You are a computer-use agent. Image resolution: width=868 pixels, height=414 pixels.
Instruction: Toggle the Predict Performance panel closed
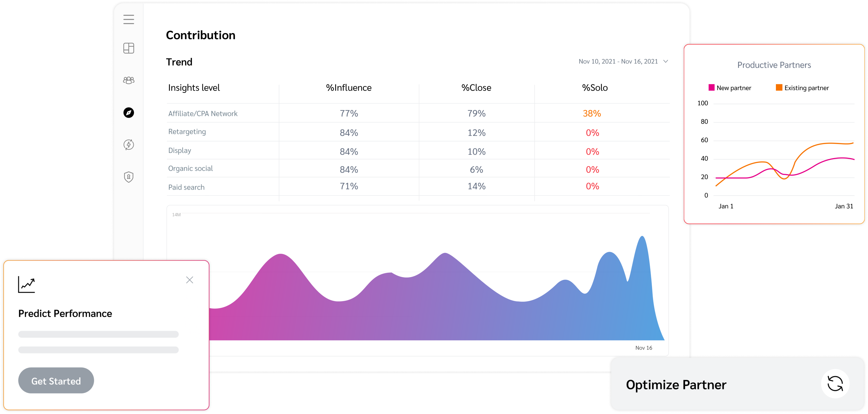point(190,280)
